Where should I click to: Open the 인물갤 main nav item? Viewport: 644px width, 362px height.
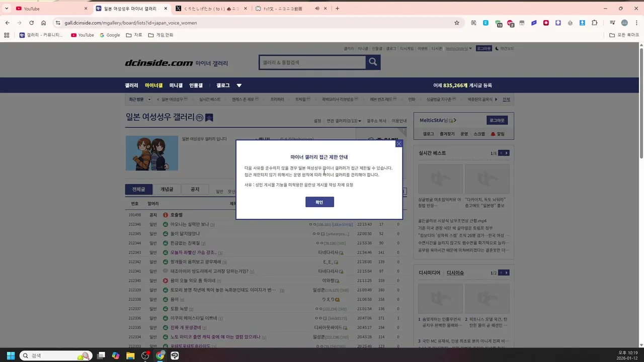point(196,85)
